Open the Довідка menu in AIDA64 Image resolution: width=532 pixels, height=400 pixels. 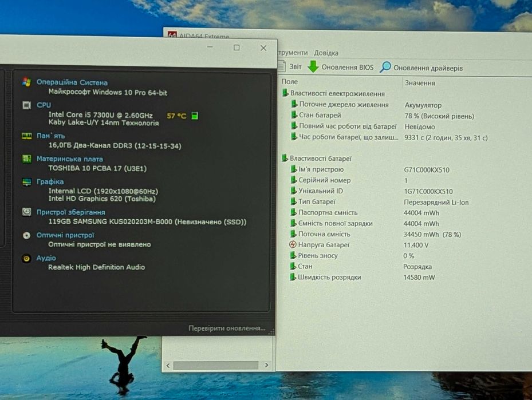[x=326, y=53]
